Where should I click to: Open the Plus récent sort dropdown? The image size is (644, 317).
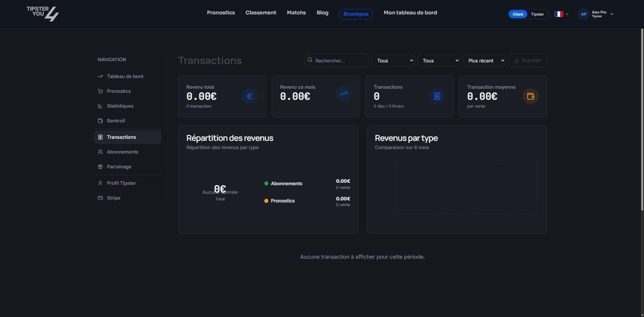pos(484,60)
